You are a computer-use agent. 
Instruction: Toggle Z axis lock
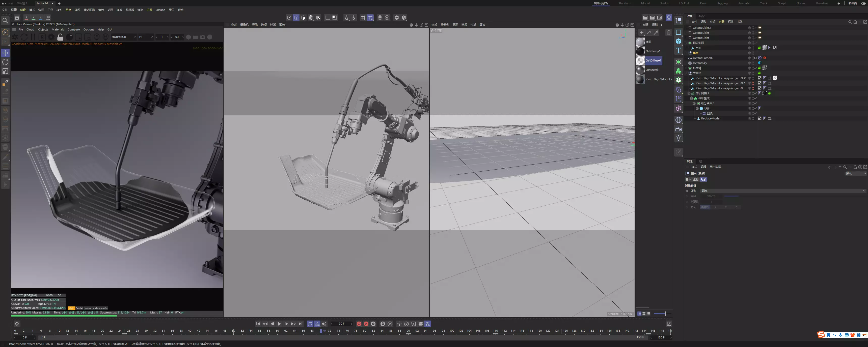[40, 17]
